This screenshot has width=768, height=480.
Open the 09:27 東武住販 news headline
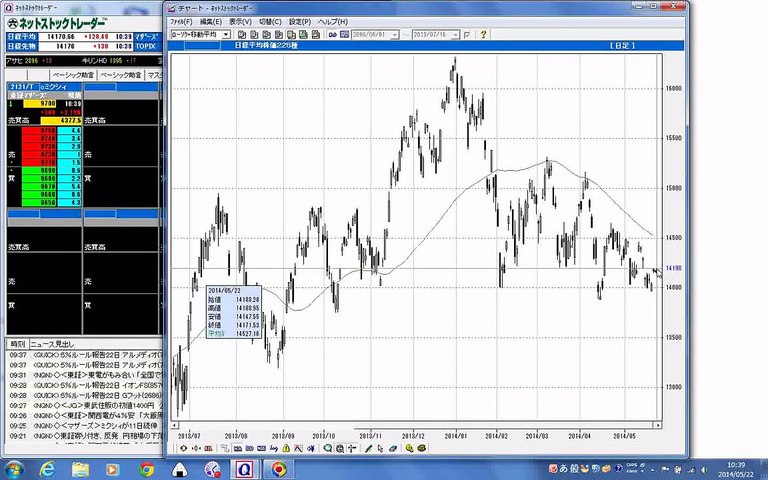pyautogui.click(x=84, y=406)
